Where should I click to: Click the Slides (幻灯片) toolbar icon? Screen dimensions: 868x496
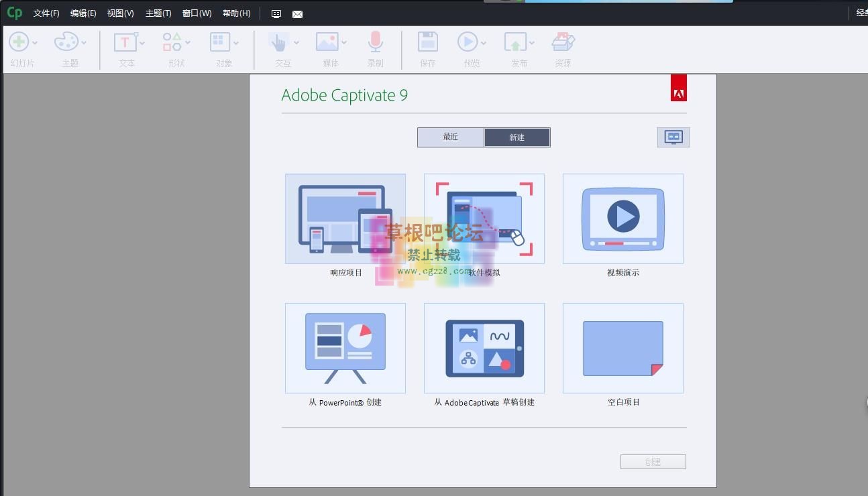[19, 42]
